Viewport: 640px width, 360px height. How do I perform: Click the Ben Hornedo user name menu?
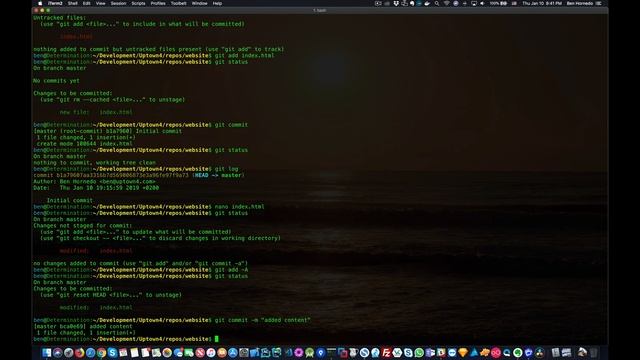(x=580, y=3)
